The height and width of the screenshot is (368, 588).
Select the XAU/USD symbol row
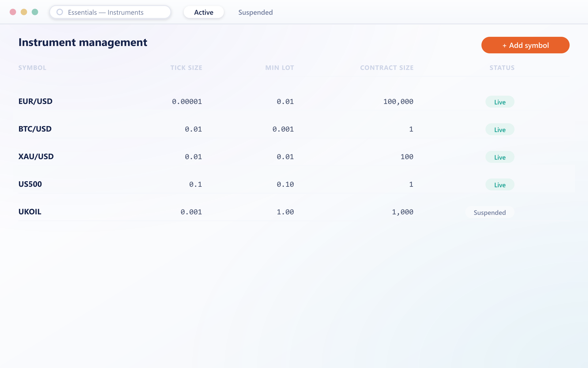point(294,157)
